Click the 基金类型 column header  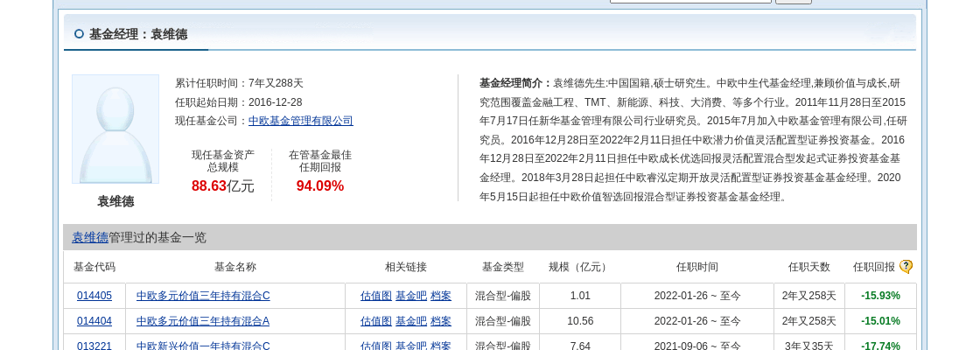click(x=503, y=267)
